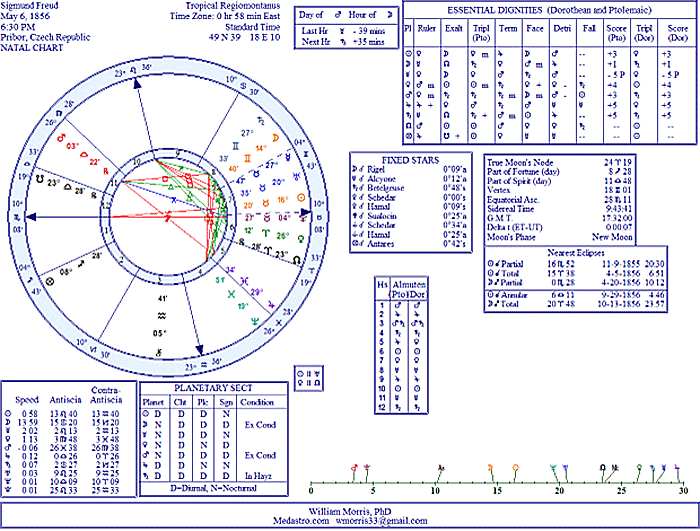Select the ESSENTIAL DIGNITIES table title

tap(549, 10)
